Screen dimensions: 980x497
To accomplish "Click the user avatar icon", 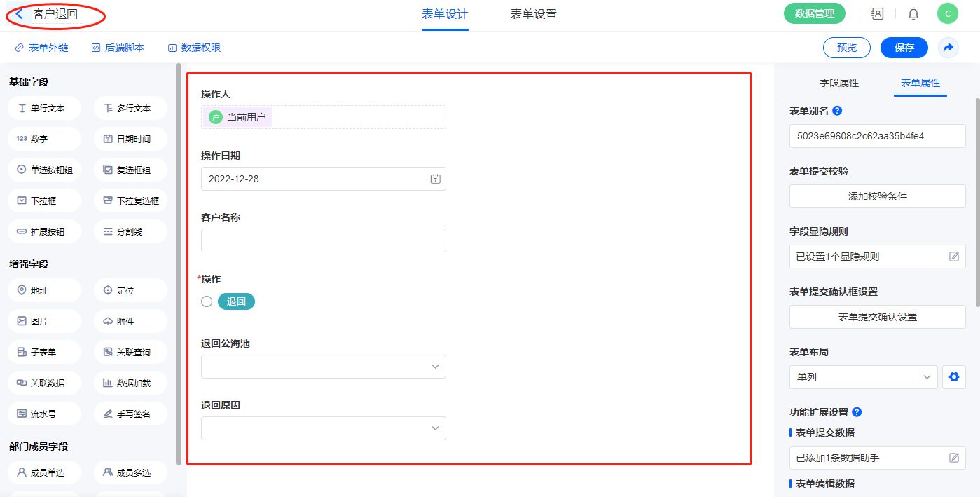I will pyautogui.click(x=947, y=14).
